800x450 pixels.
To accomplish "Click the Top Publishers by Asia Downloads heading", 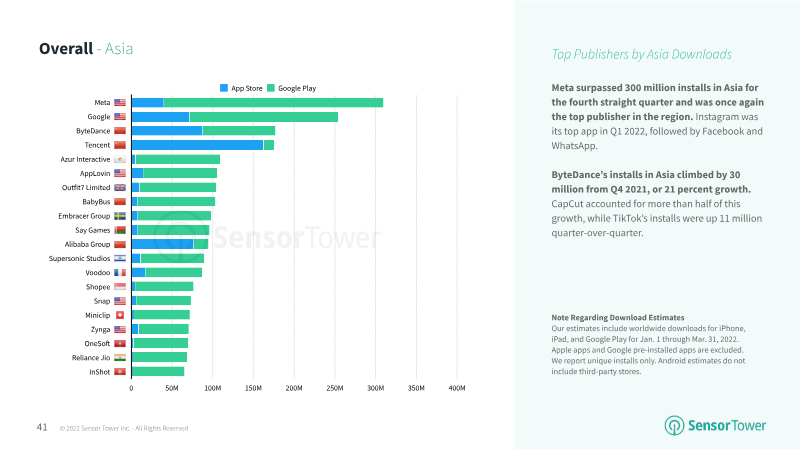I will coord(641,55).
